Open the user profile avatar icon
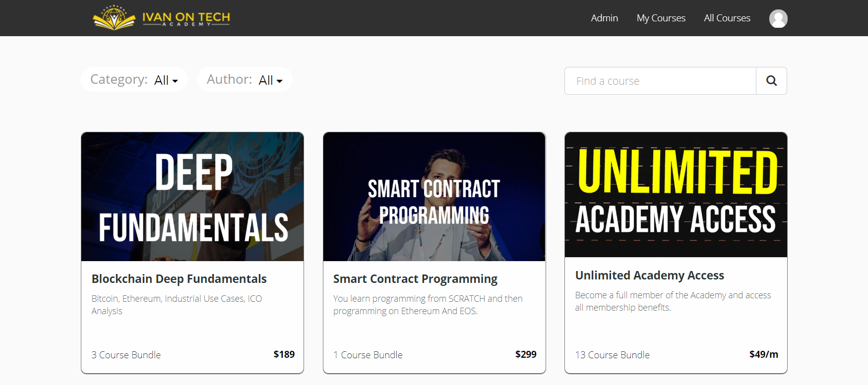Image resolution: width=868 pixels, height=385 pixels. point(778,18)
